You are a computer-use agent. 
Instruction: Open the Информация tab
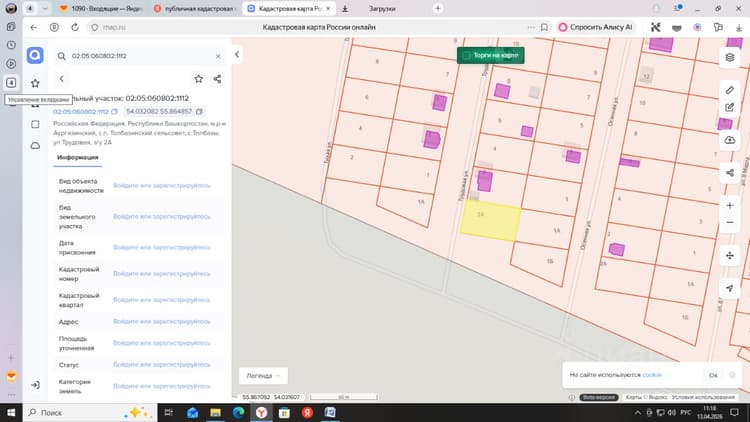click(77, 157)
